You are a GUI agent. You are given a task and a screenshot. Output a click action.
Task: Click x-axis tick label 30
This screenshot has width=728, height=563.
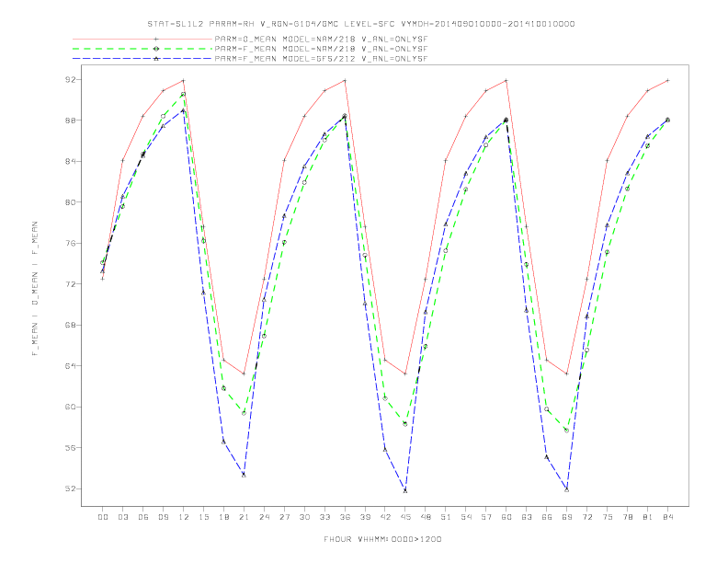(x=304, y=517)
